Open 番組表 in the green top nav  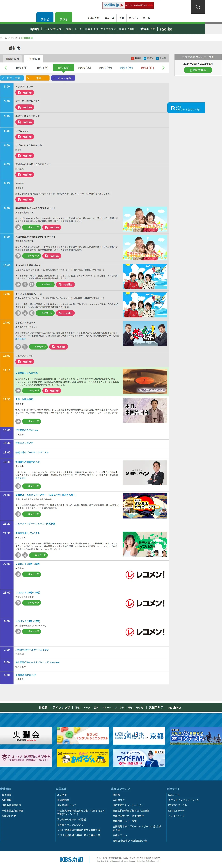tap(34, 29)
